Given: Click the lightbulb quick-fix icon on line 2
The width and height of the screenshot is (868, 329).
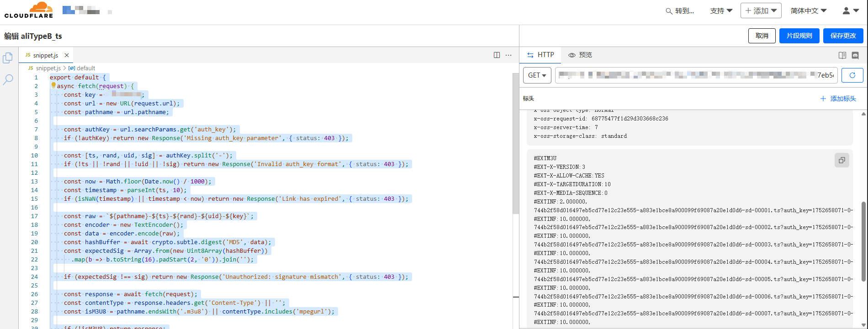Looking at the screenshot, I should click(x=53, y=85).
